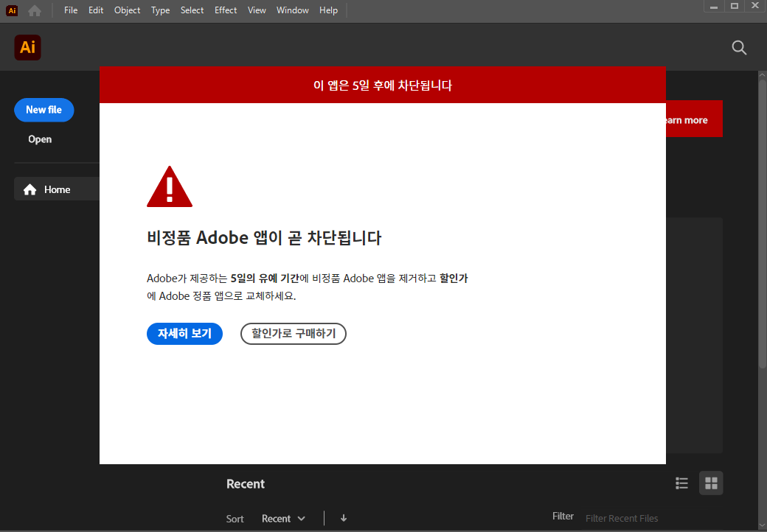Open the View menu

[257, 10]
